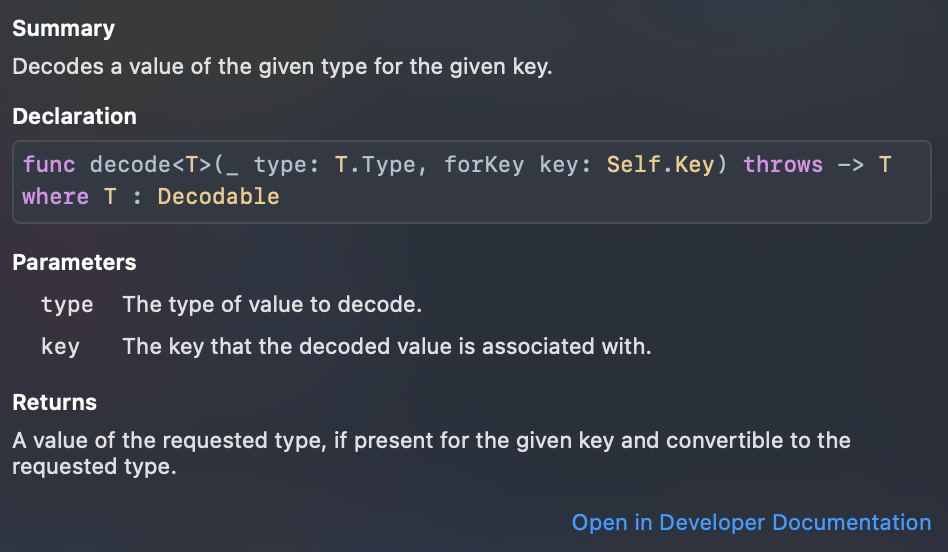
Task: Click the key parameter's description text
Action: coord(386,347)
